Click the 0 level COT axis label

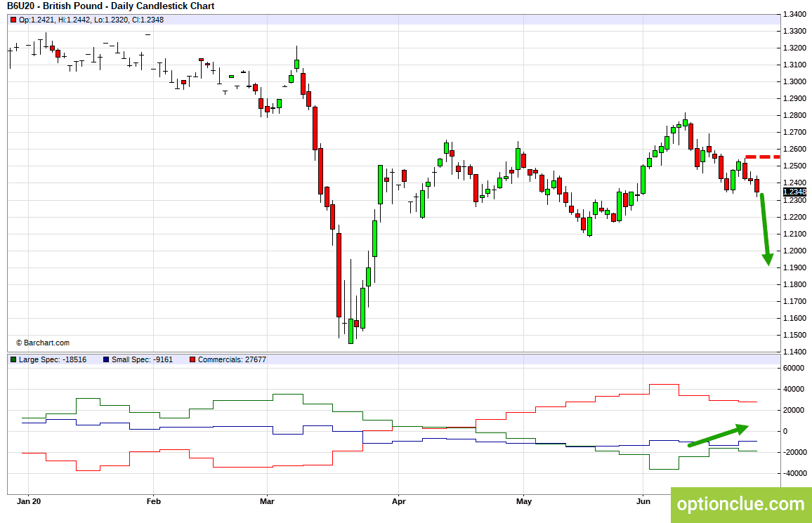point(785,432)
